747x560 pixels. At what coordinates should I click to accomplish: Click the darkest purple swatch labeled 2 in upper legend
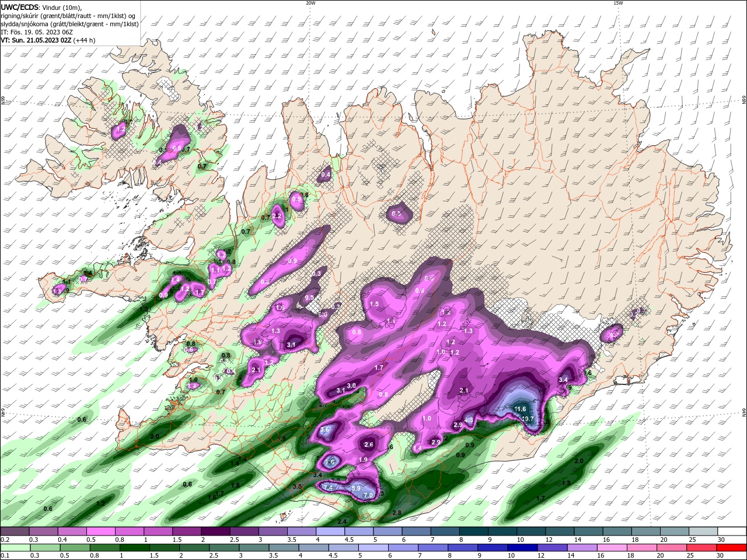click(x=215, y=531)
